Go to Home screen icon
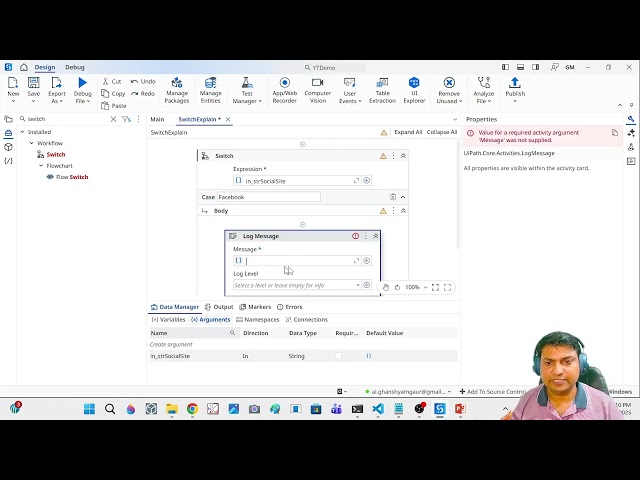 click(x=24, y=67)
